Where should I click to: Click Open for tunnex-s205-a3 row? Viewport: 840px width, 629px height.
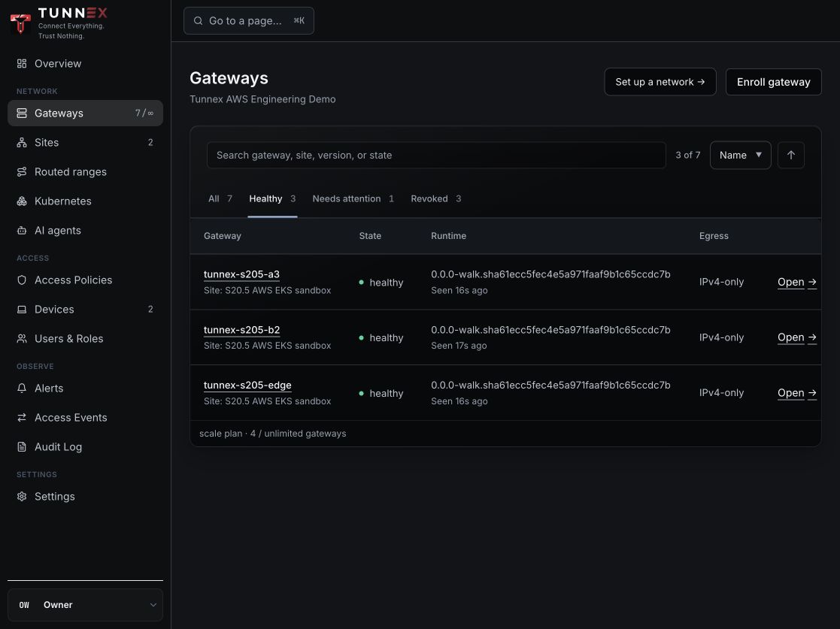click(796, 282)
